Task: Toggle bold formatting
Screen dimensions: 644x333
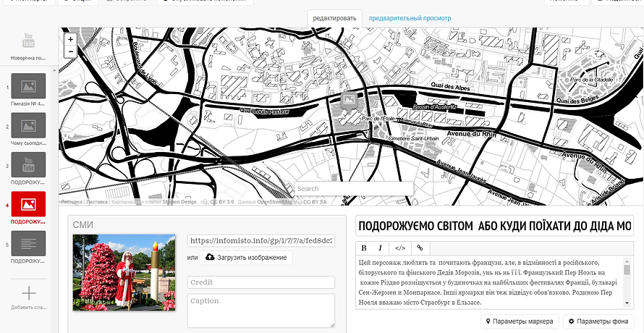Action: click(363, 248)
